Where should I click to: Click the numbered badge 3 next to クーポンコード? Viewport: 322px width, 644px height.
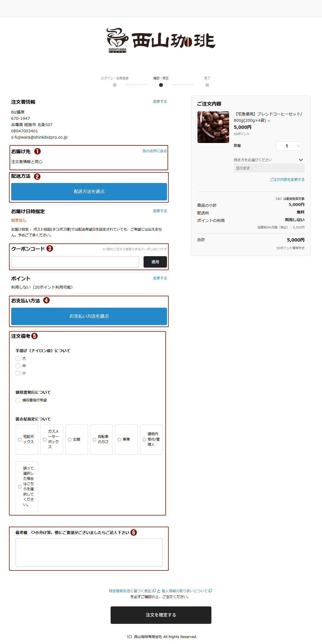click(50, 249)
